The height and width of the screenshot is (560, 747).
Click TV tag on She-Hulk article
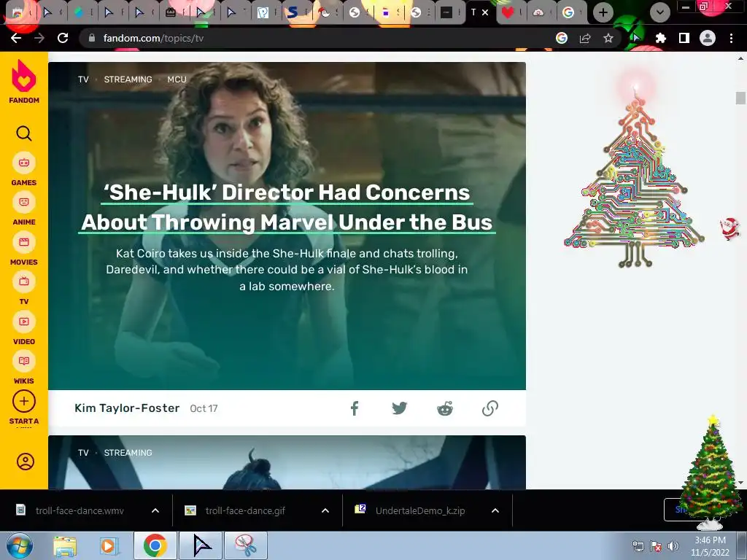coord(83,79)
